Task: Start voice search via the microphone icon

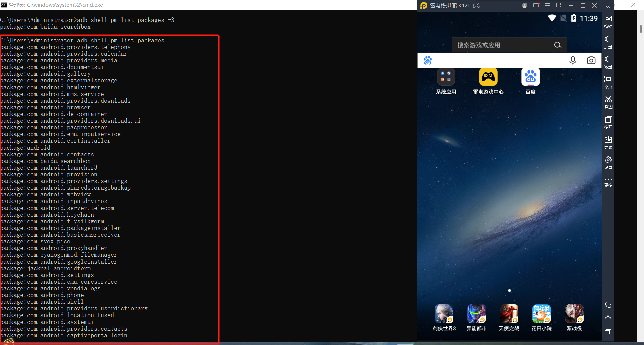Action: tap(573, 60)
